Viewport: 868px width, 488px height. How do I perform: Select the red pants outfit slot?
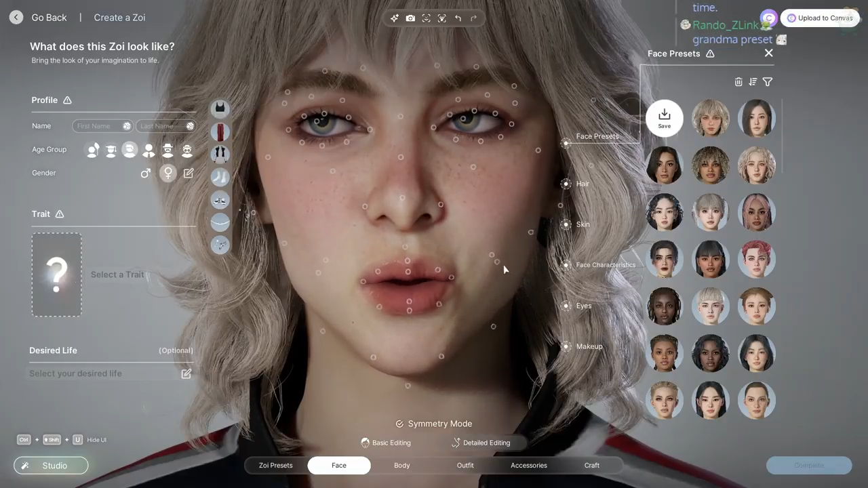(x=220, y=131)
